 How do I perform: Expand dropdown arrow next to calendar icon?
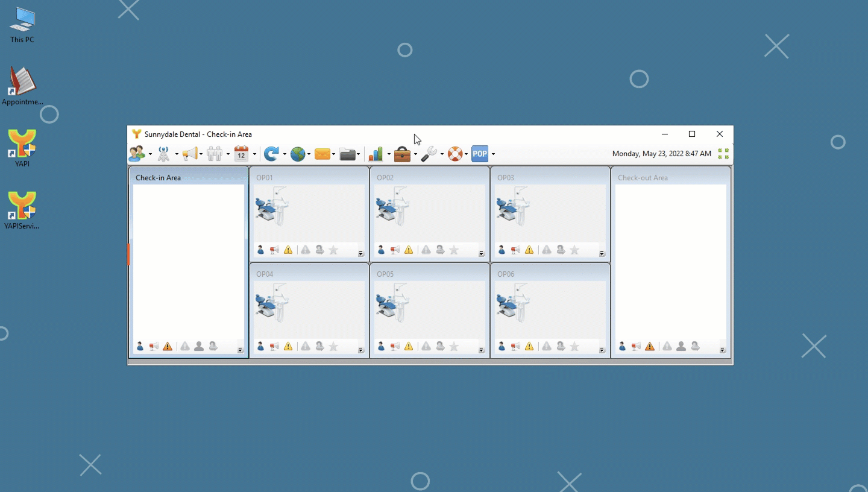tap(254, 155)
